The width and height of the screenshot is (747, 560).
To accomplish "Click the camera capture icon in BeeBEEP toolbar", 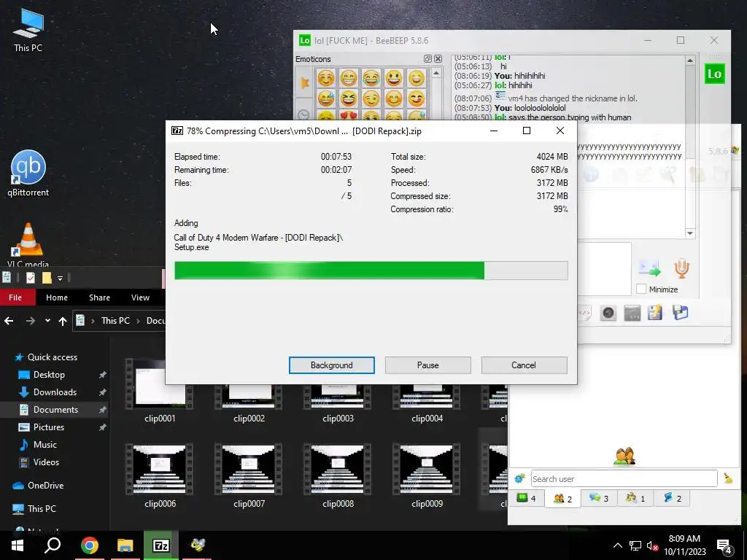I will (x=608, y=313).
